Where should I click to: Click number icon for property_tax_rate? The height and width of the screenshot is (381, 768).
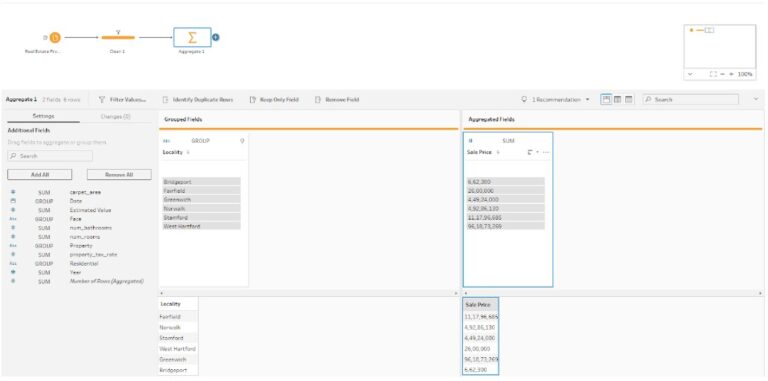13,254
